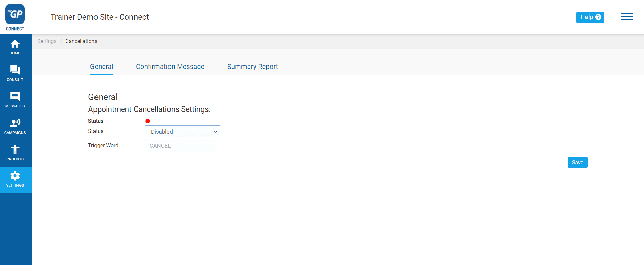
Task: Click the myGP Connect logo
Action: (x=15, y=17)
